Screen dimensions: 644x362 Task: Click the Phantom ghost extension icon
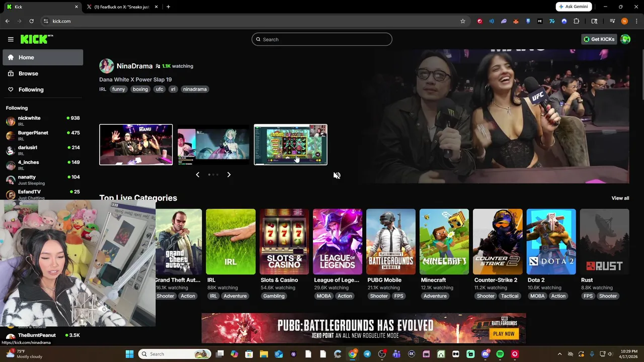[x=504, y=21]
